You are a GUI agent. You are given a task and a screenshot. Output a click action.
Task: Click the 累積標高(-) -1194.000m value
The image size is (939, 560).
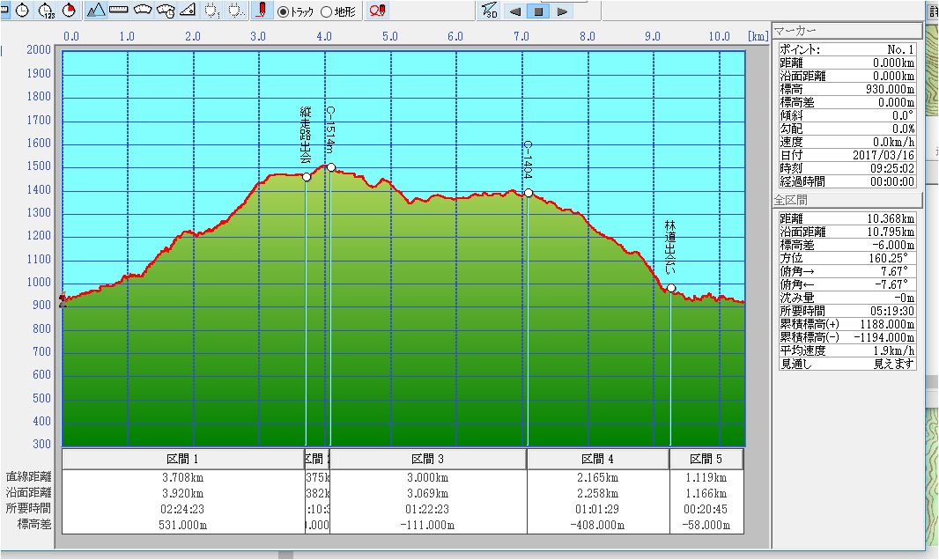point(885,337)
